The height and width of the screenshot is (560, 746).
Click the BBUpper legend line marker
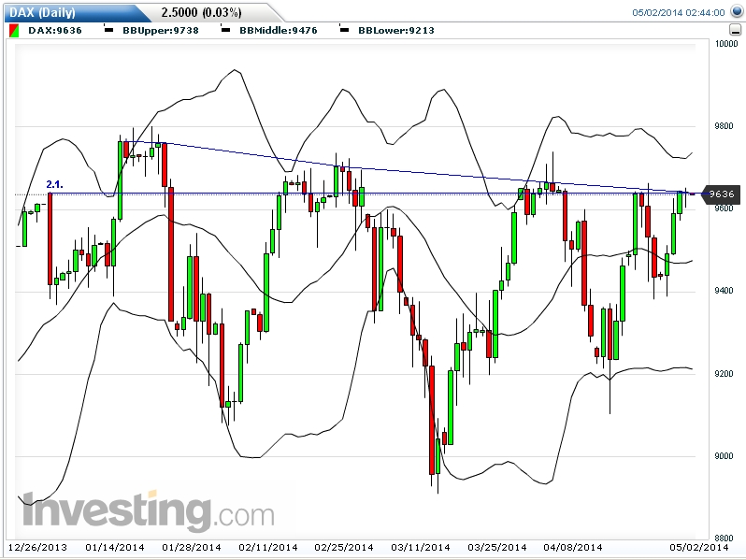click(108, 30)
